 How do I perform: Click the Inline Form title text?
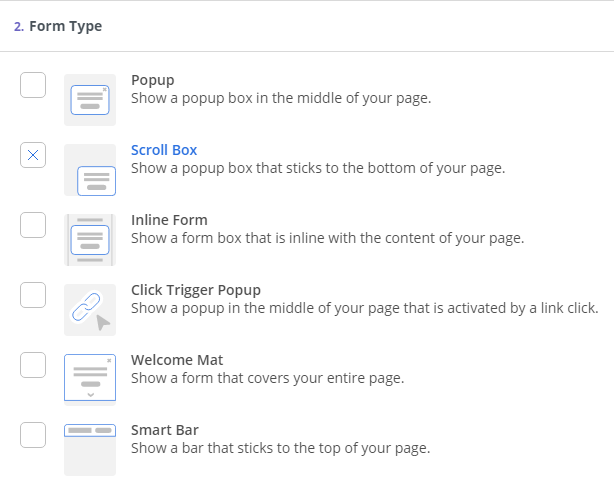[x=169, y=220]
